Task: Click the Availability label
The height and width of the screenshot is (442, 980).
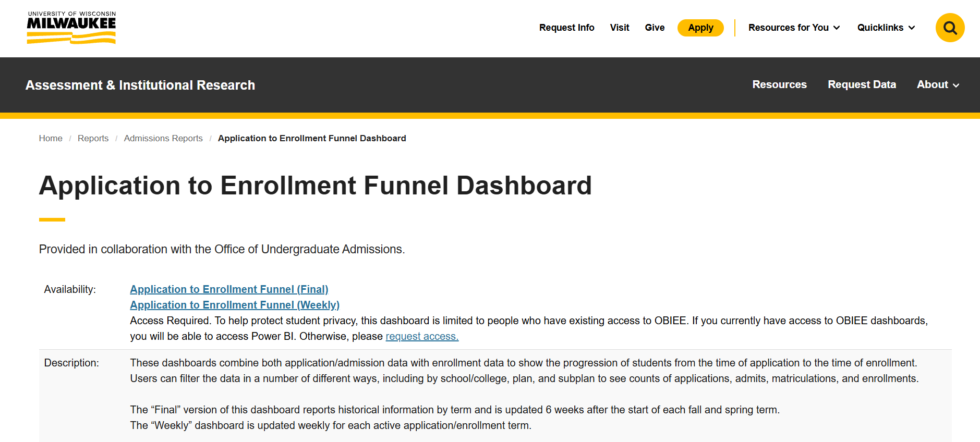Action: [70, 289]
